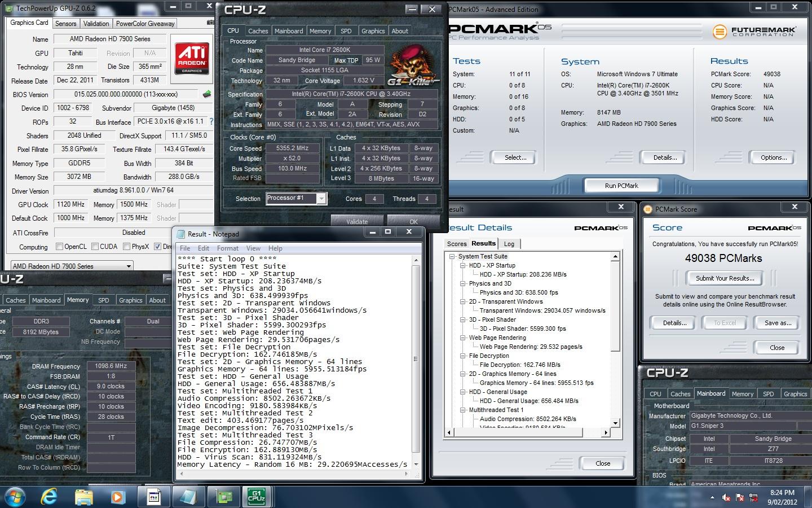
Task: Open Windows Media Player taskbar icon
Action: pos(118,497)
